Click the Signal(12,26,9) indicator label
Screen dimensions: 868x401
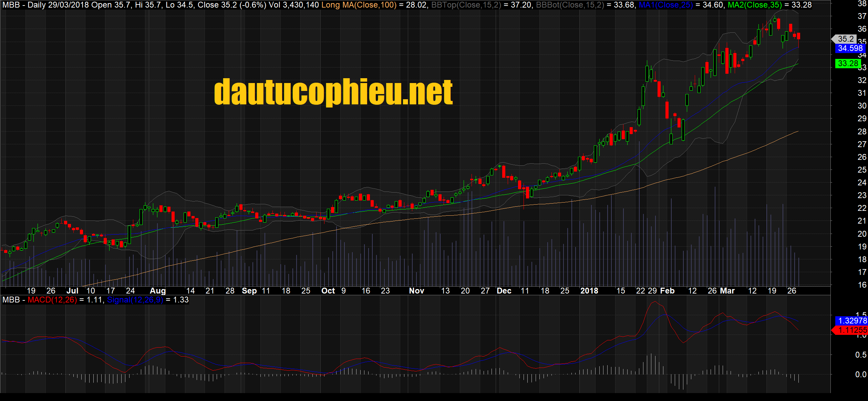coord(135,300)
